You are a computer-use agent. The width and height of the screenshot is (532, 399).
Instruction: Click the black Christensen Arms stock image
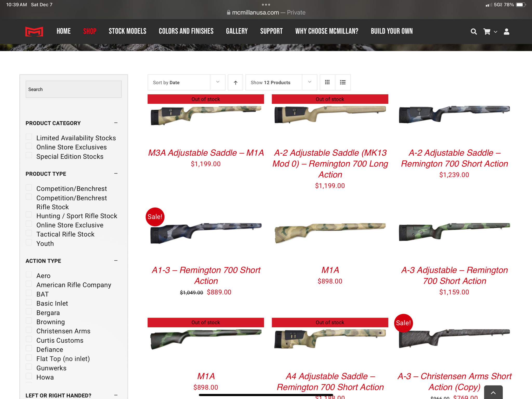pos(454,338)
